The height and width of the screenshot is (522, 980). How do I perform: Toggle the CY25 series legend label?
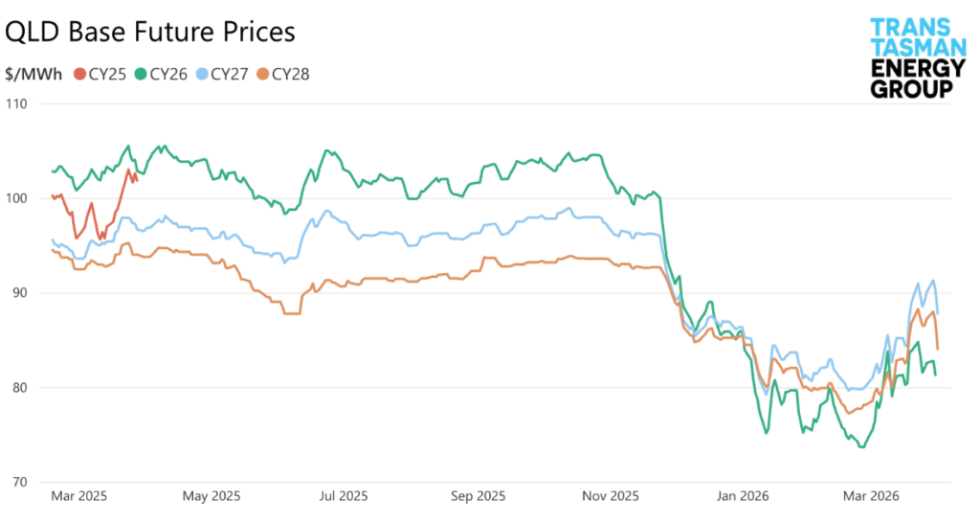point(108,74)
